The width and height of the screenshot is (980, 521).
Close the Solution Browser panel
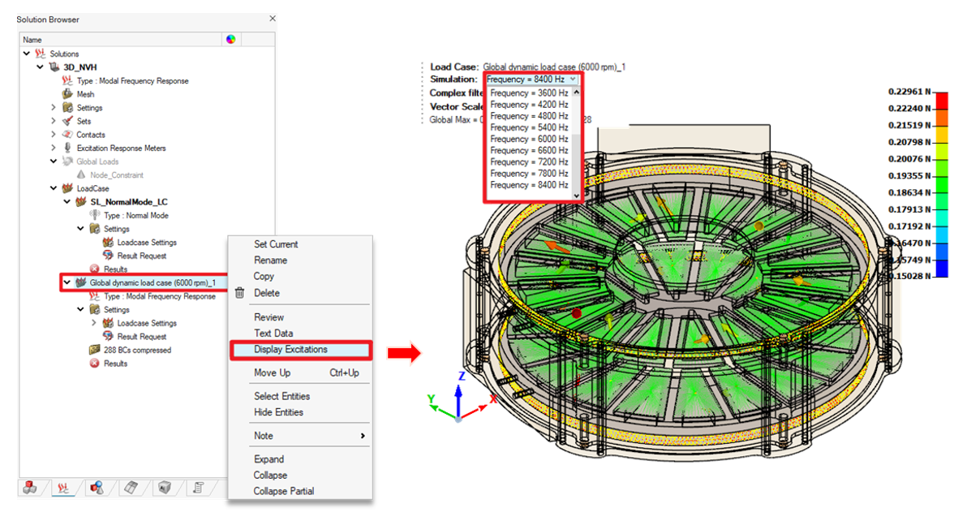pyautogui.click(x=273, y=19)
